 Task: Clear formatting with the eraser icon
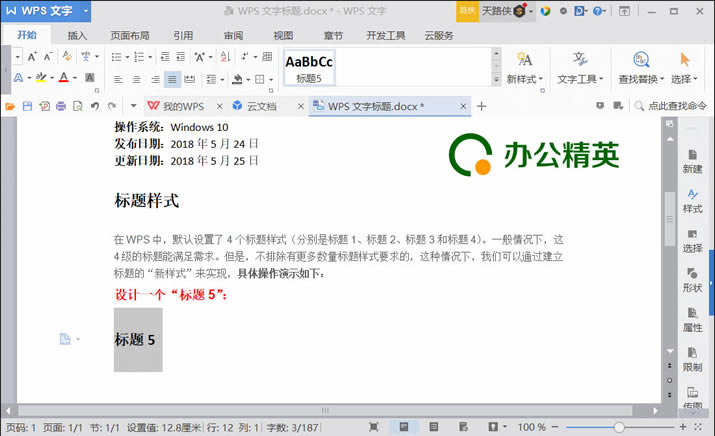(x=67, y=56)
